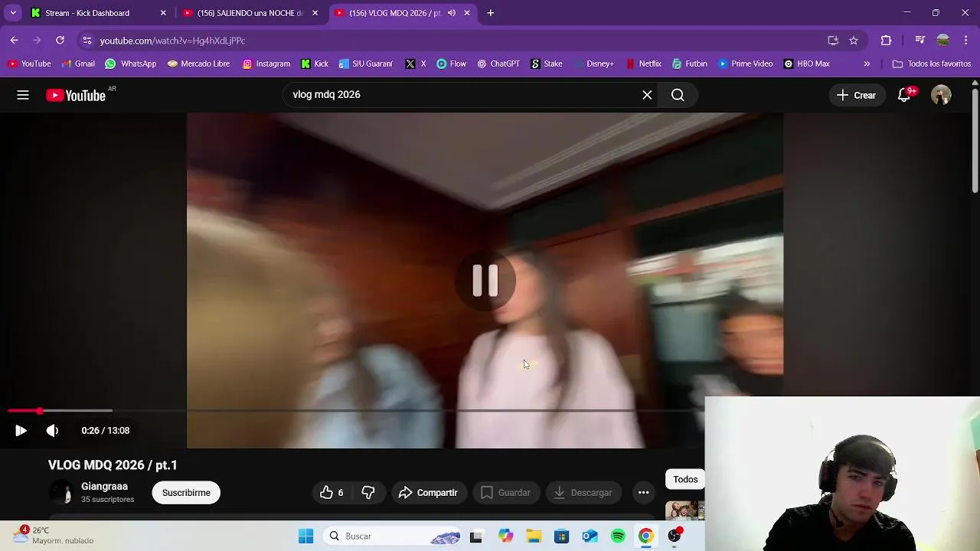
Task: Save the video with Guardar
Action: [505, 493]
